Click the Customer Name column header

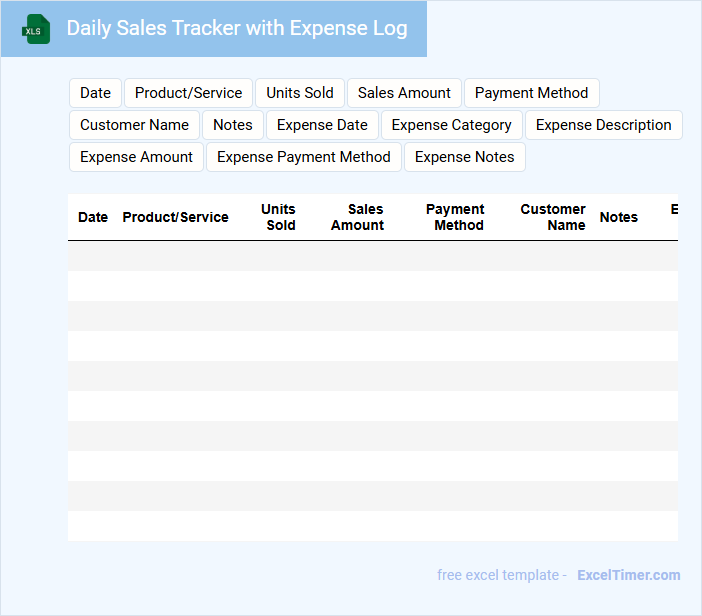553,217
